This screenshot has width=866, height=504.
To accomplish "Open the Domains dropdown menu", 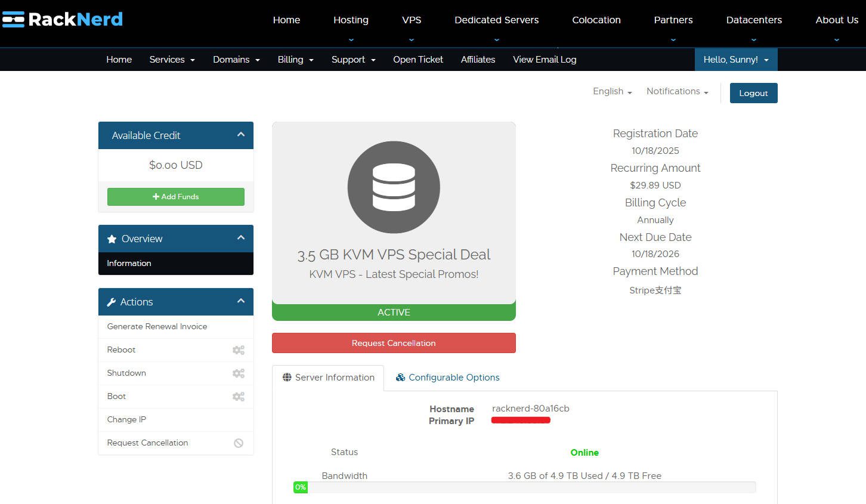I will coord(236,60).
